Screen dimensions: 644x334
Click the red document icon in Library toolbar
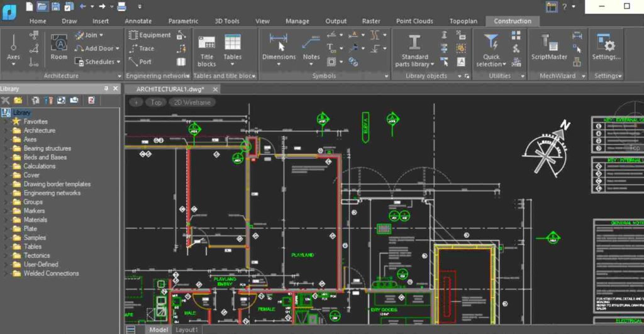coord(91,100)
